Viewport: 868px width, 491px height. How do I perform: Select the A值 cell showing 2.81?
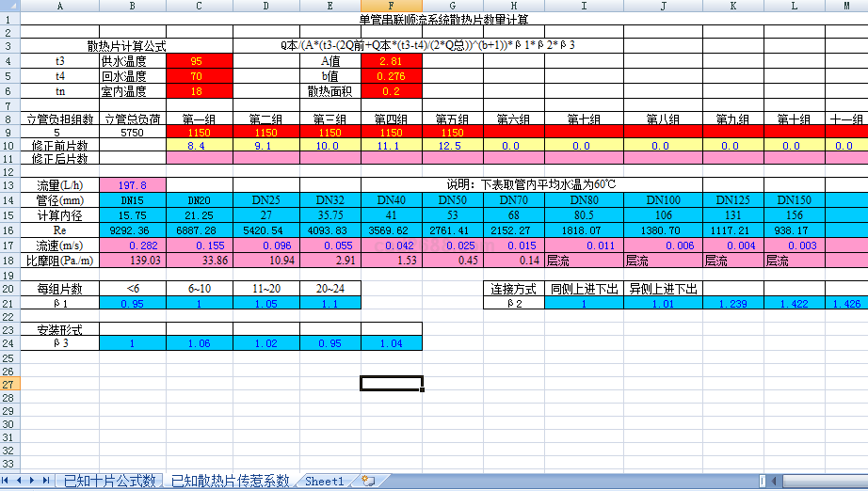pos(391,61)
